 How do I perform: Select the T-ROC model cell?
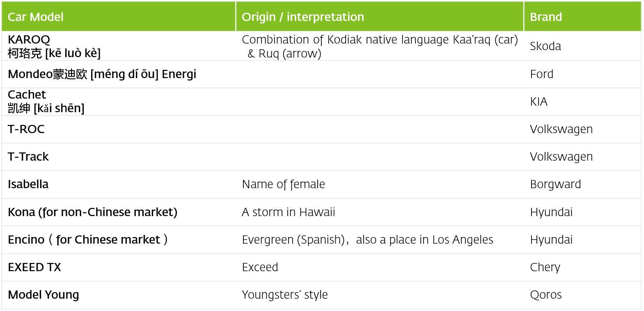point(119,129)
